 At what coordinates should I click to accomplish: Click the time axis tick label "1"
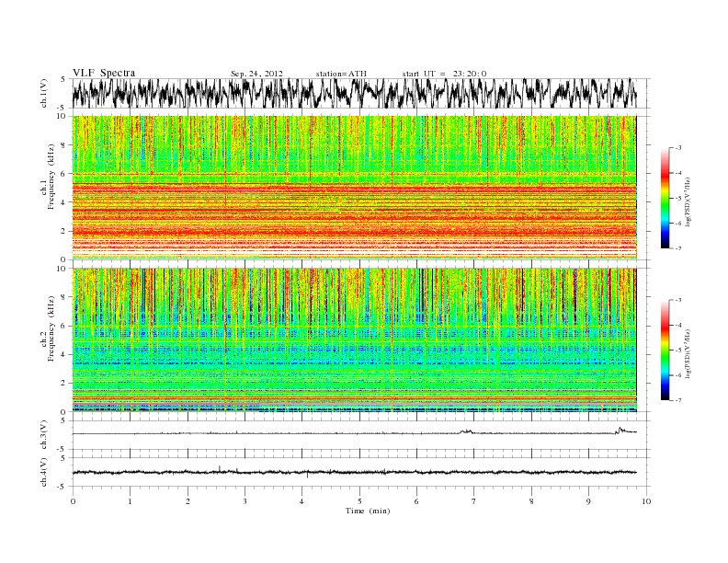pyautogui.click(x=130, y=501)
